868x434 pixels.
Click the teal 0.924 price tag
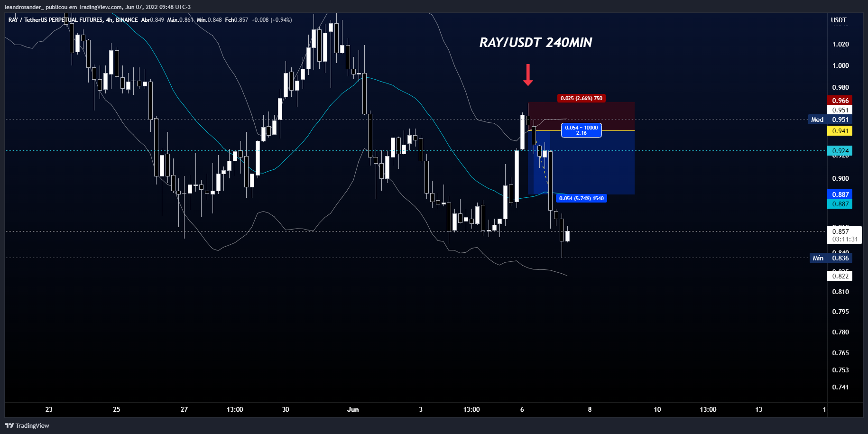point(840,151)
